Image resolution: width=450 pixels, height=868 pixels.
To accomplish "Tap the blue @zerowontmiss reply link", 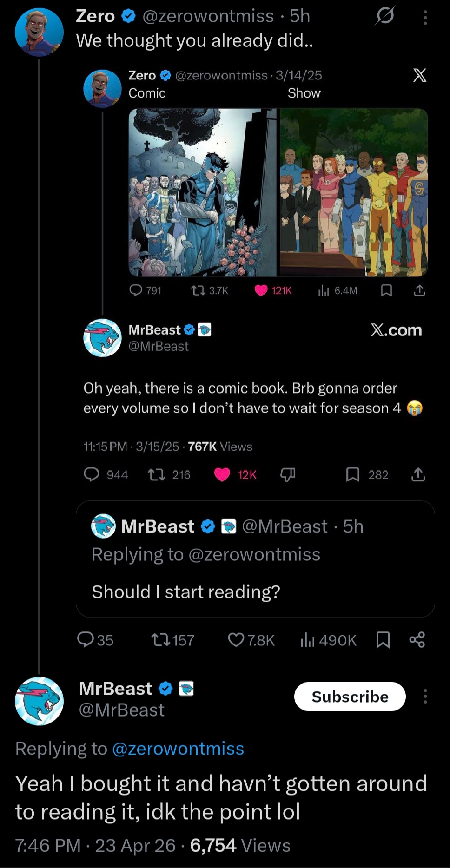I will point(178,749).
